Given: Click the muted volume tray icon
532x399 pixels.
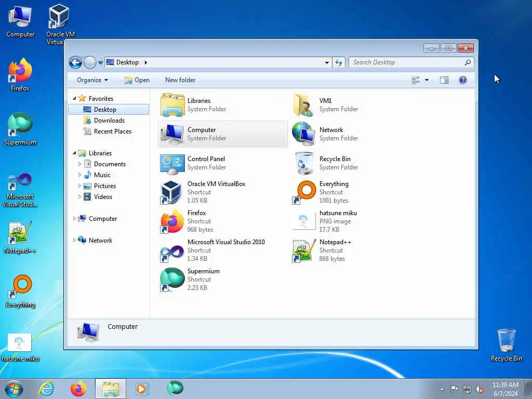Looking at the screenshot, I should (480, 389).
